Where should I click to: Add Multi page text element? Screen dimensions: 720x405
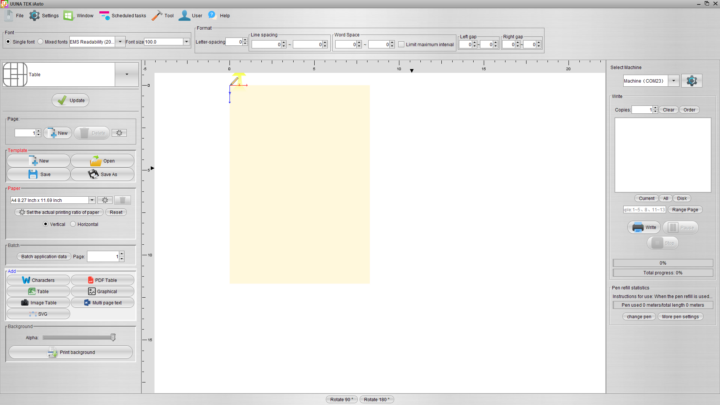(102, 303)
